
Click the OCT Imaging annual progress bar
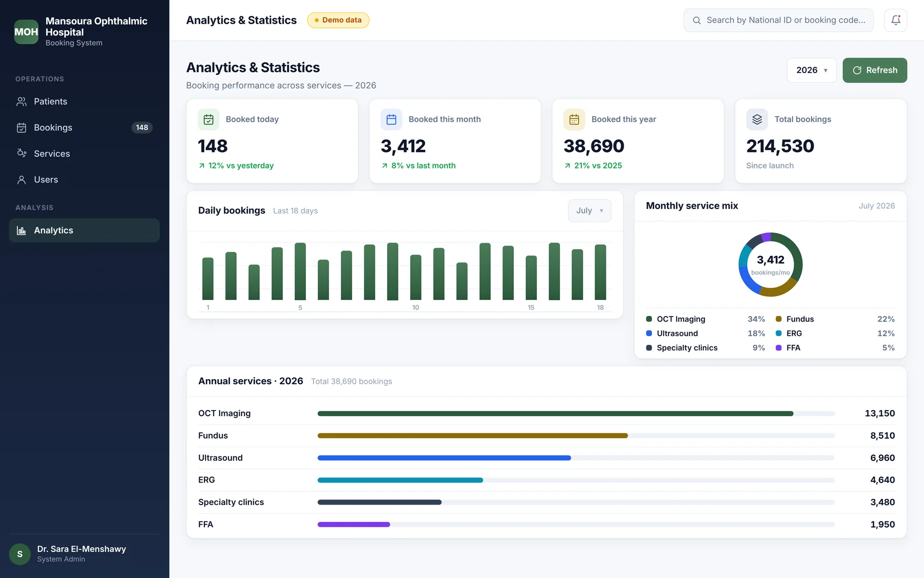point(576,414)
